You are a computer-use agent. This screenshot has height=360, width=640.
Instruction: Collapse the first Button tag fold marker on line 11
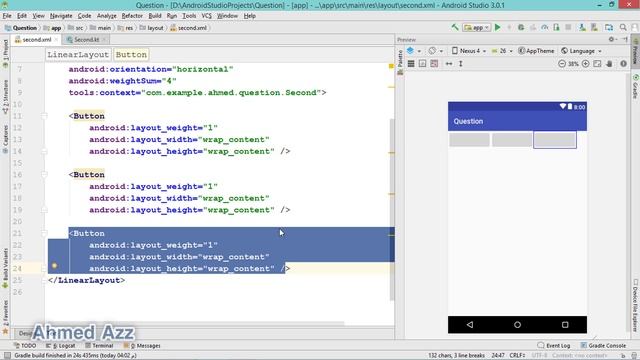[44, 116]
